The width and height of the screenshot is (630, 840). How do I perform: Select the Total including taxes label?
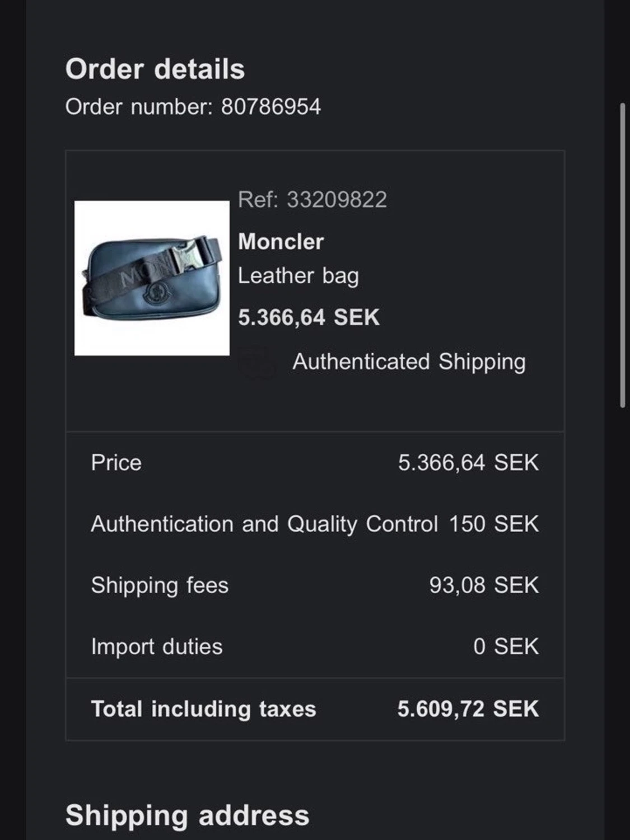click(203, 709)
